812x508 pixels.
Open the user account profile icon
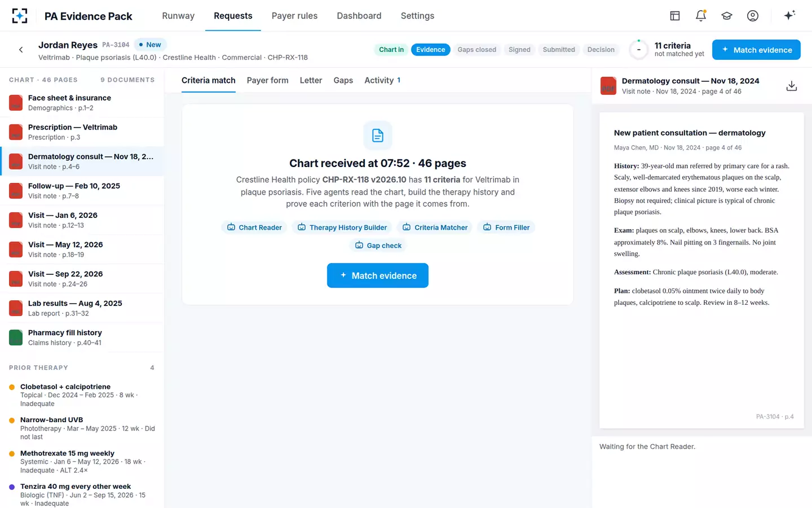tap(753, 16)
